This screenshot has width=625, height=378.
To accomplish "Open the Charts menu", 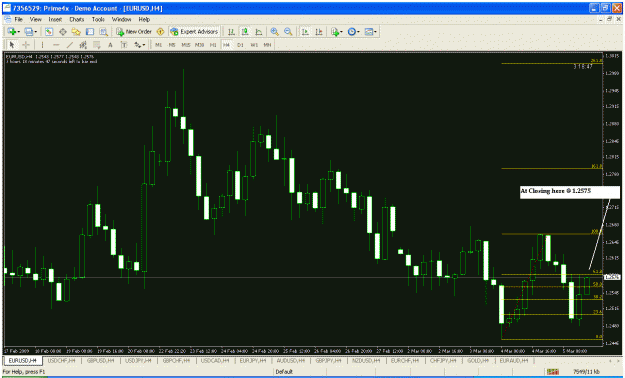I will click(77, 19).
